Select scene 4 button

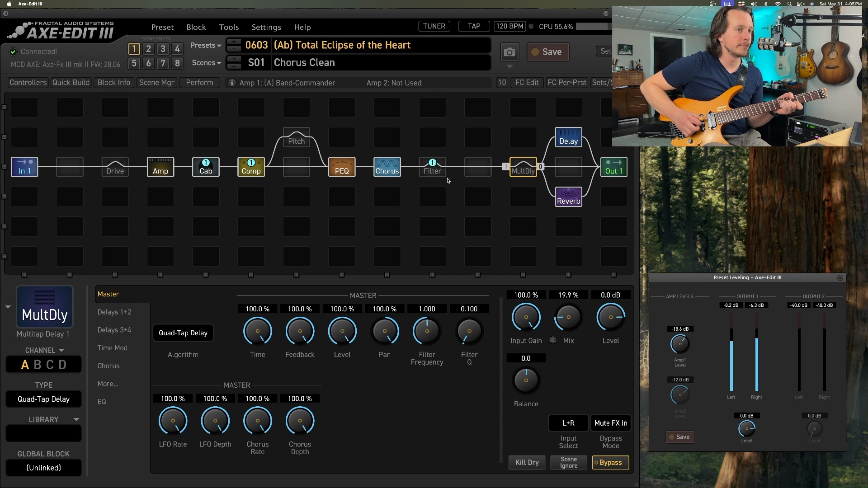coord(177,49)
